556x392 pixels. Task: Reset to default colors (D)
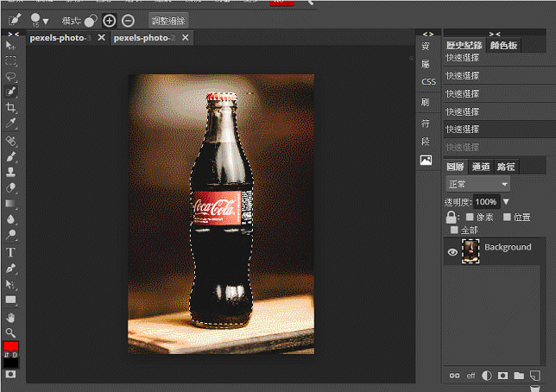pos(15,354)
